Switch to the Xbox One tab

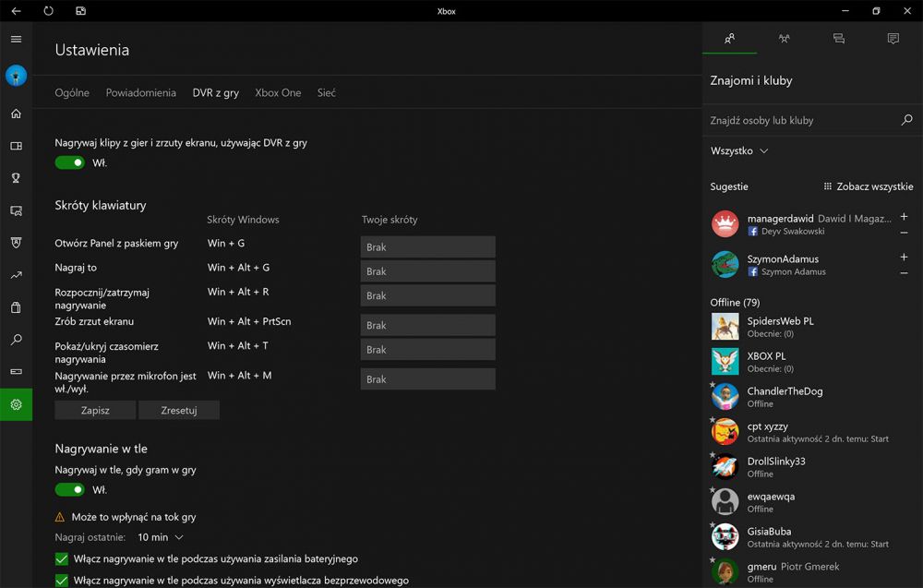[x=278, y=93]
